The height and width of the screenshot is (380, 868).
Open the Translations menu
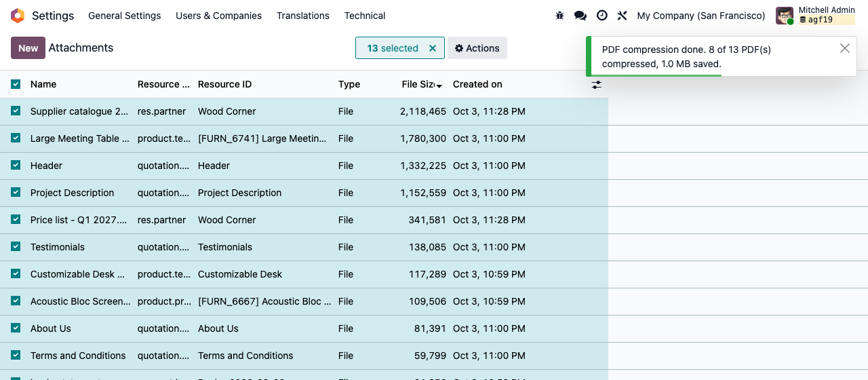(303, 16)
